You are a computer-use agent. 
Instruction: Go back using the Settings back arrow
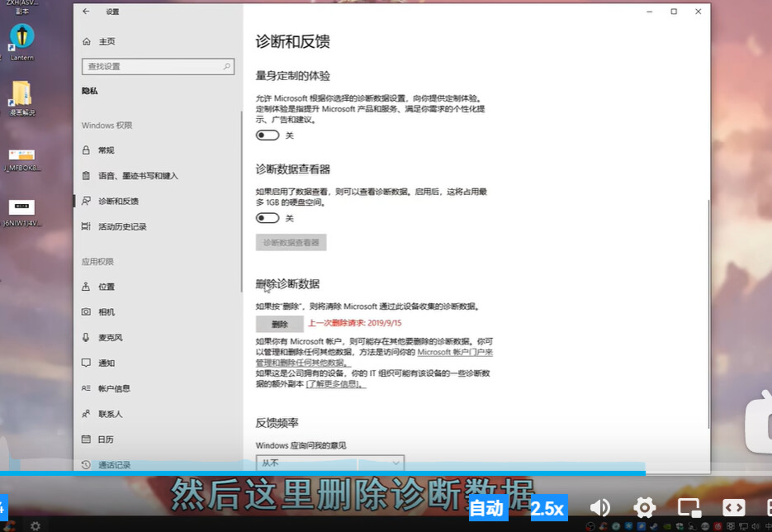click(x=86, y=12)
